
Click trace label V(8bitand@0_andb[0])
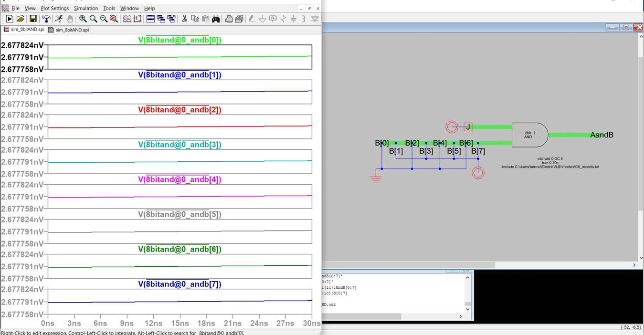180,40
